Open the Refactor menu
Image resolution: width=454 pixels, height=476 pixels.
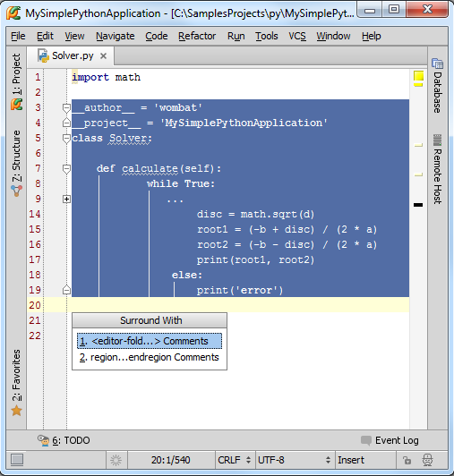[x=197, y=36]
